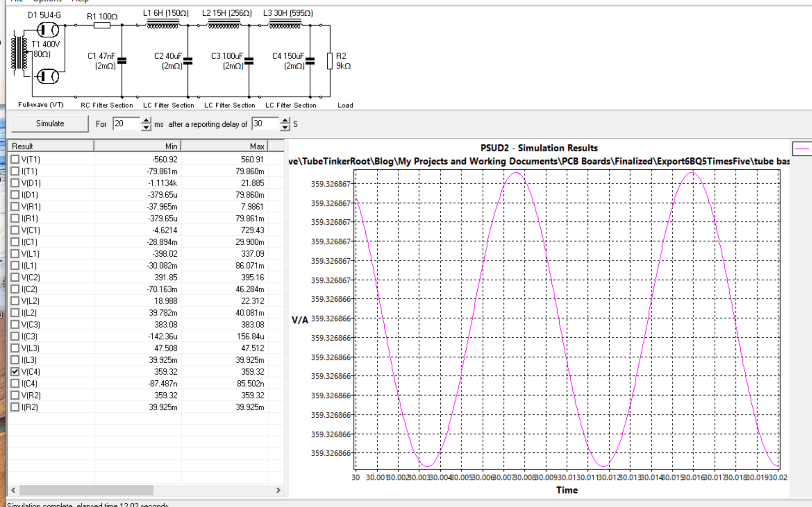812x507 pixels.
Task: Click the I(C3) Max value 156.84u
Action: 250,336
